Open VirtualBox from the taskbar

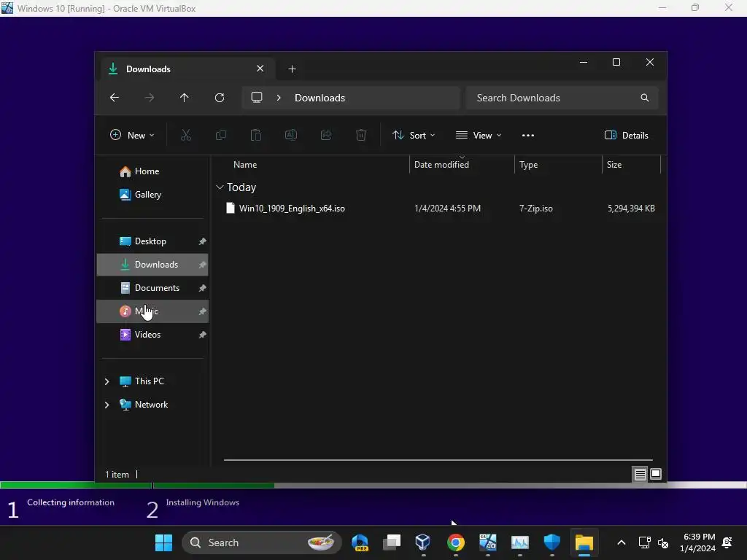423,542
